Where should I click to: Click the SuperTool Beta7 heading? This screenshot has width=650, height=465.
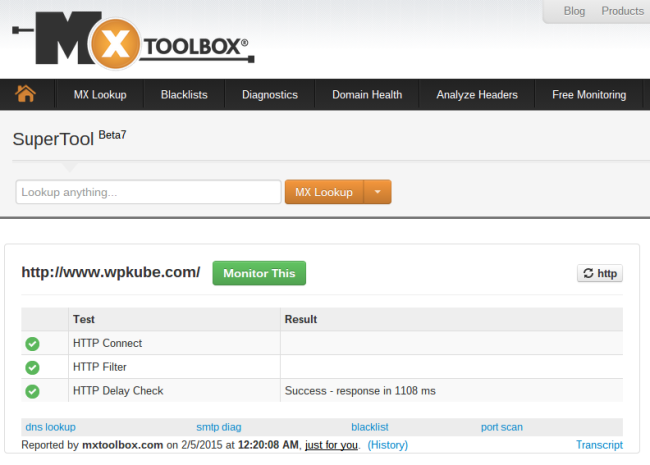tap(70, 138)
